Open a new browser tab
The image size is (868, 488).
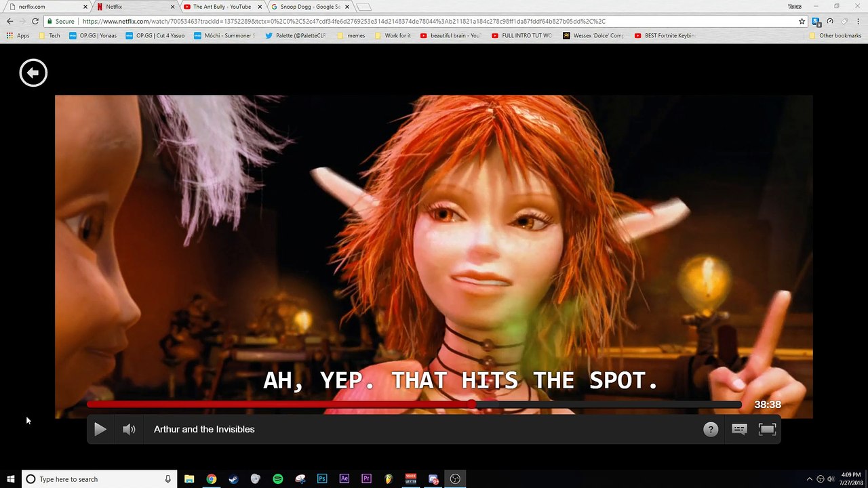364,7
